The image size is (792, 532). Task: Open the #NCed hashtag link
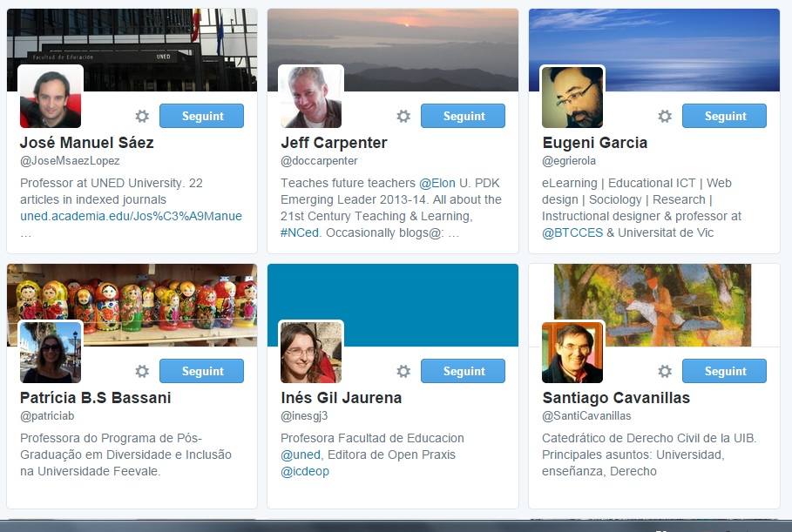pos(300,232)
